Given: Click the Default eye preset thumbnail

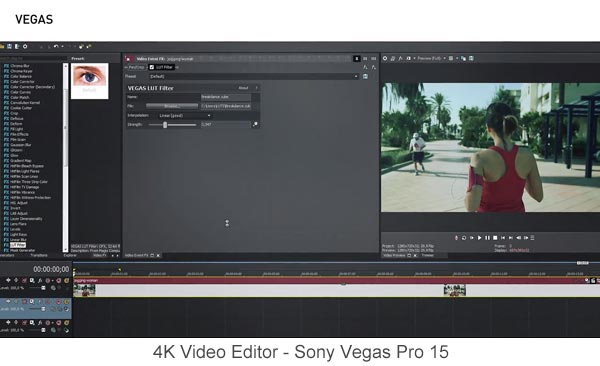Looking at the screenshot, I should coord(90,81).
